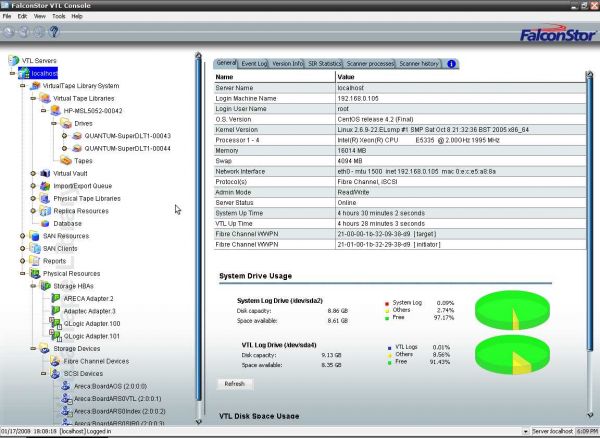Screen dimensions: 600x438
Task: Click the Virtual Vault icon
Action: [45, 173]
